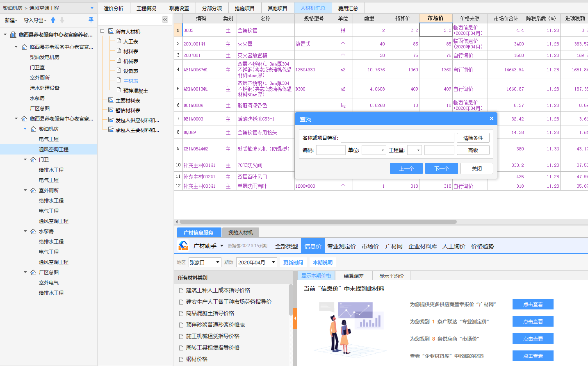Click the 市场价 column header
Screen dimensions: 588x366
coord(436,18)
